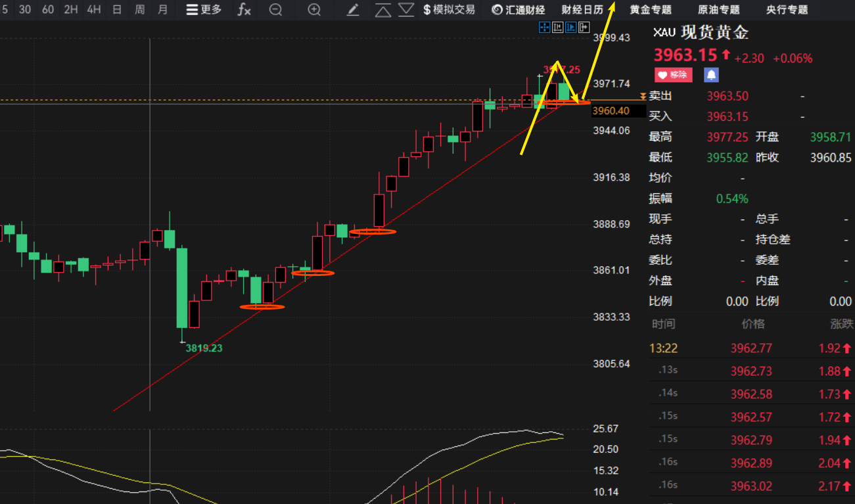Click the hollow upward triangle toolbar icon
The height and width of the screenshot is (504, 855).
click(x=383, y=10)
